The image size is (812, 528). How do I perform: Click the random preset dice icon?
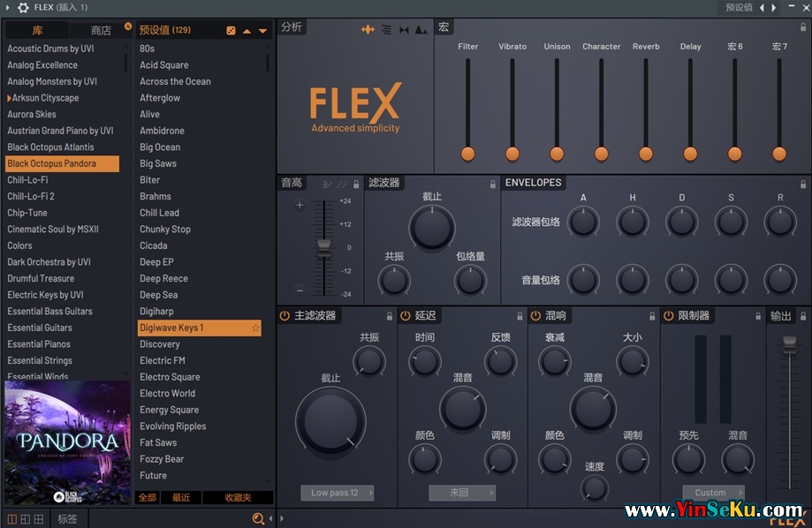coord(231,30)
